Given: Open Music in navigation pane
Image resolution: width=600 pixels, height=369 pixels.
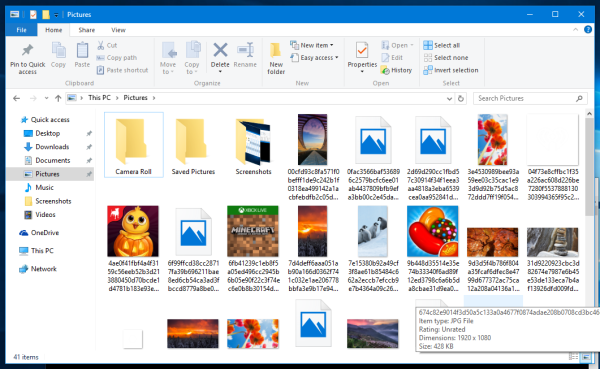Looking at the screenshot, I should [44, 188].
